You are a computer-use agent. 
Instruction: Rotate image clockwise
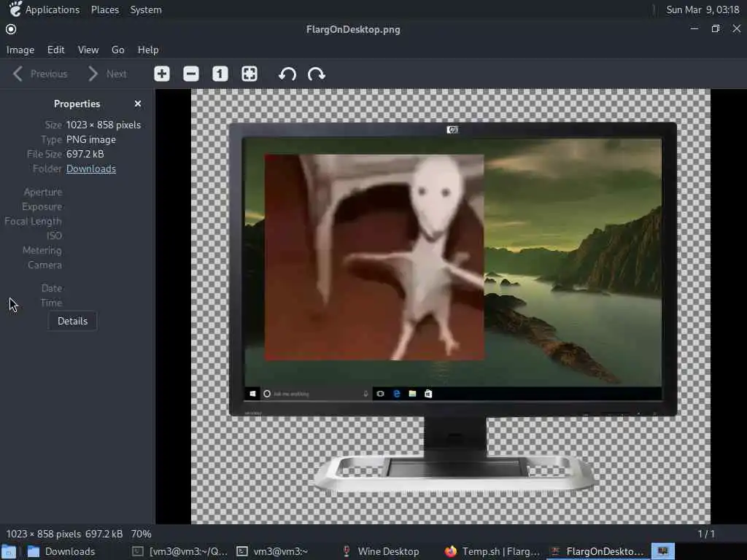317,74
